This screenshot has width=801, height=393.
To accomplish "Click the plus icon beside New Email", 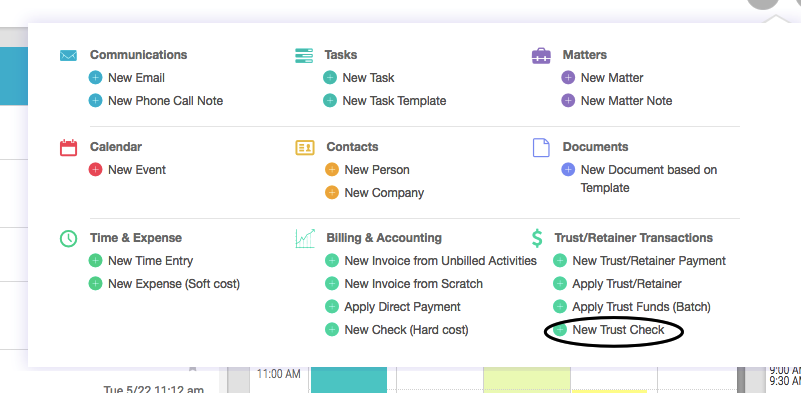I will coord(96,78).
